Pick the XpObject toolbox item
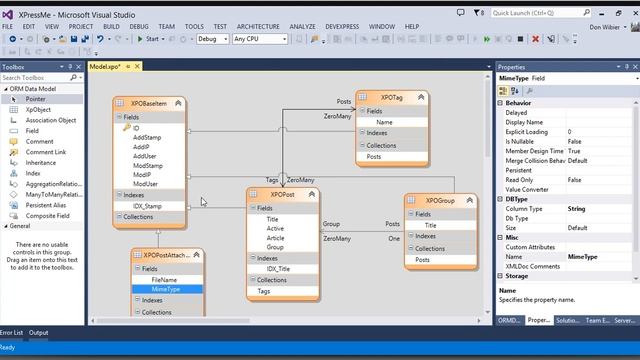Screen dimensions: 640x360 pyautogui.click(x=38, y=109)
